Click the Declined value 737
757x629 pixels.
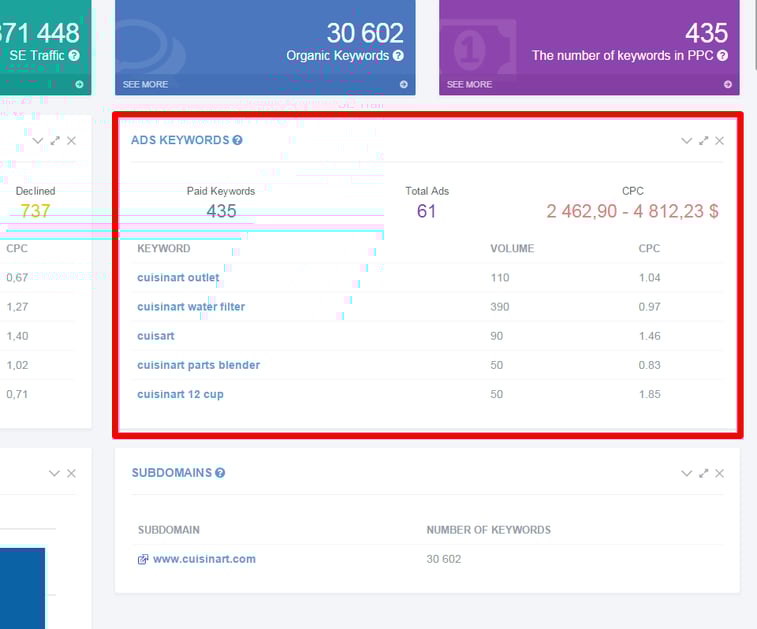(35, 211)
